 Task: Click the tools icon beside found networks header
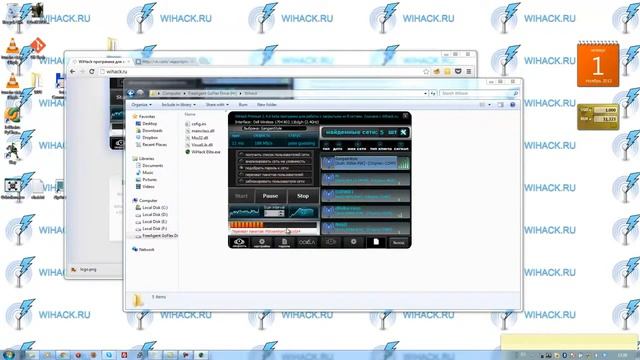coord(403,132)
